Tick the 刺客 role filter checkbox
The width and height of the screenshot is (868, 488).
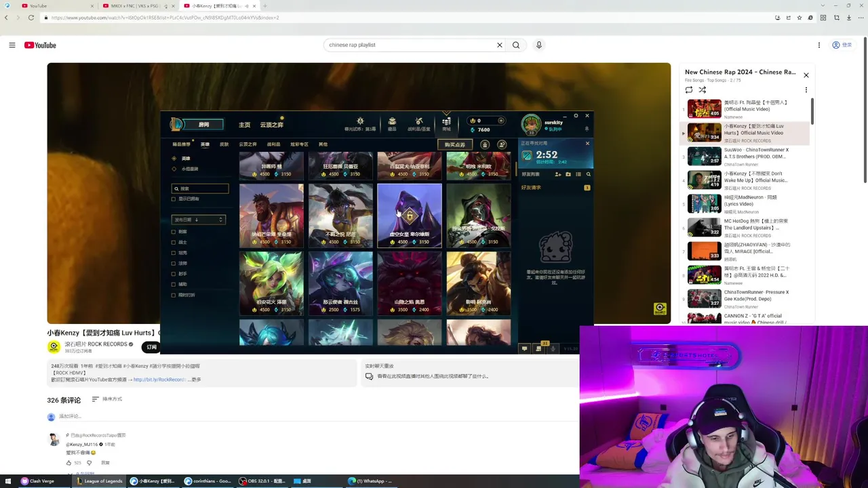click(174, 232)
